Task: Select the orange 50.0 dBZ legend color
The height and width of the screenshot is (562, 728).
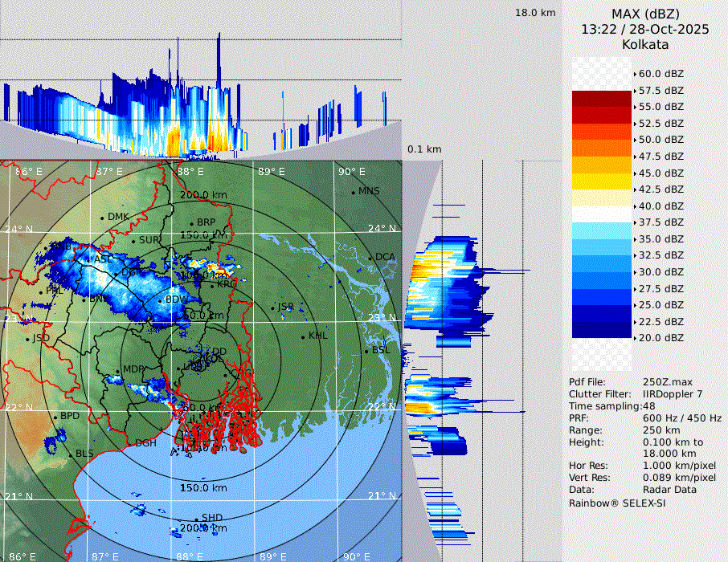Action: click(601, 148)
